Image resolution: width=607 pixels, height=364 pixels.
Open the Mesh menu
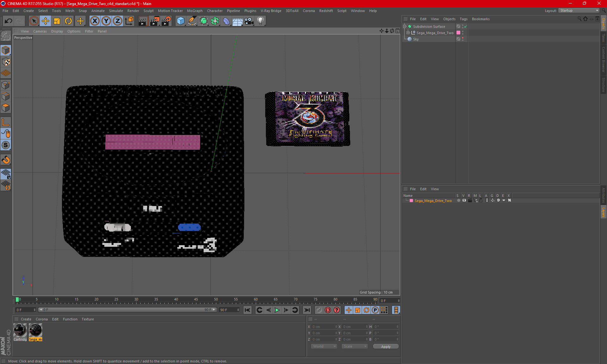click(70, 11)
